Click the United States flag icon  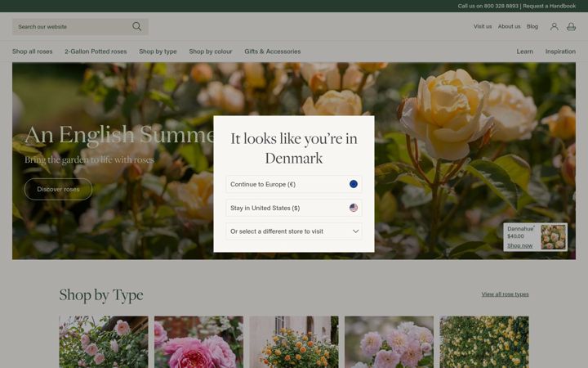(354, 208)
